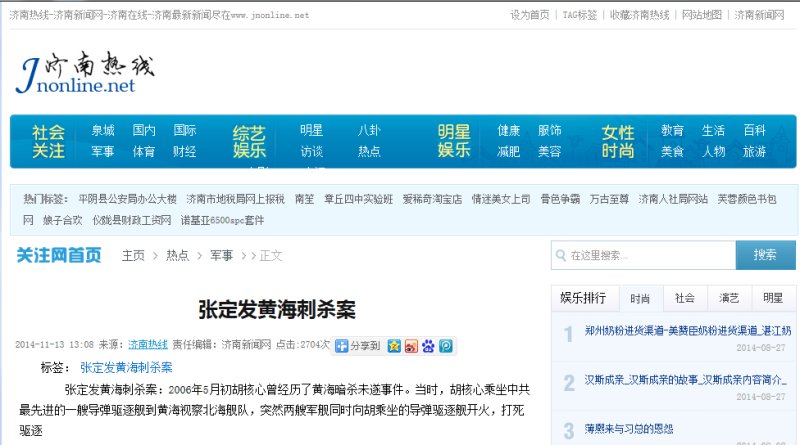800x445 pixels.
Task: Switch to 娱乐排行 ranking tab
Action: pos(583,298)
